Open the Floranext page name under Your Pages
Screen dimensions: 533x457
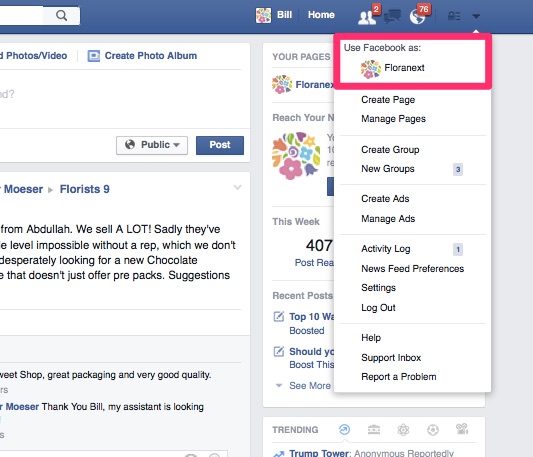[x=314, y=85]
